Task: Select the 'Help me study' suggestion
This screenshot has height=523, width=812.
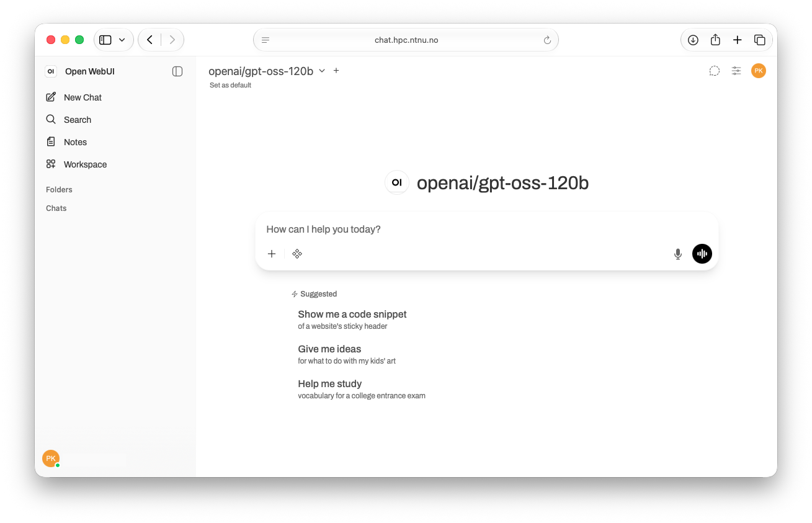Action: [x=362, y=389]
